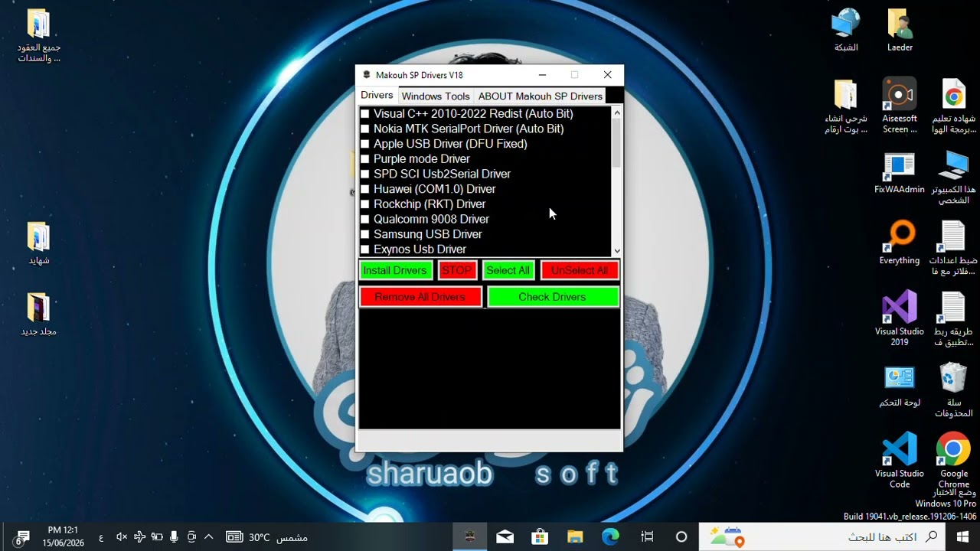Viewport: 980px width, 551px height.
Task: Select جميع العقود والسندات folder icon
Action: click(x=39, y=35)
